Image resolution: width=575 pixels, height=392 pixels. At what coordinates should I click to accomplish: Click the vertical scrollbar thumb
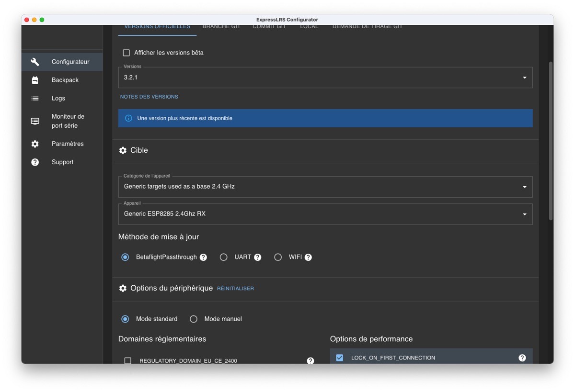[x=551, y=141]
